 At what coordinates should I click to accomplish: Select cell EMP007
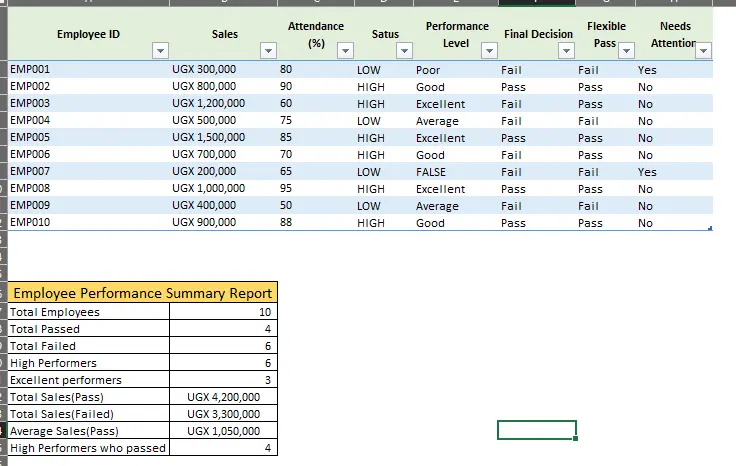89,171
